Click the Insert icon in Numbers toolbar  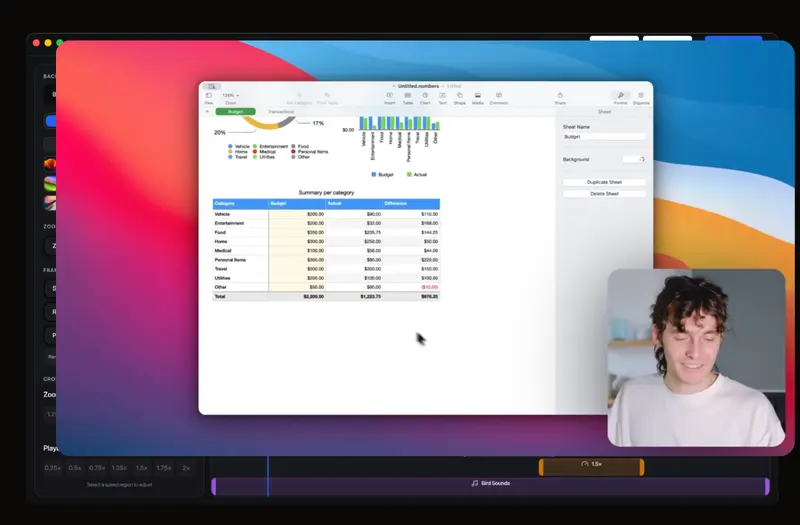click(390, 96)
